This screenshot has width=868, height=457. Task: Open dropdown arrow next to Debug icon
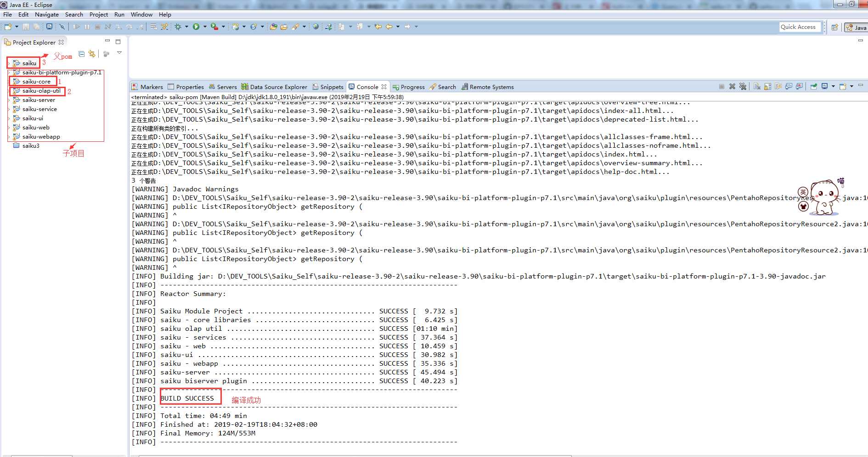click(186, 27)
